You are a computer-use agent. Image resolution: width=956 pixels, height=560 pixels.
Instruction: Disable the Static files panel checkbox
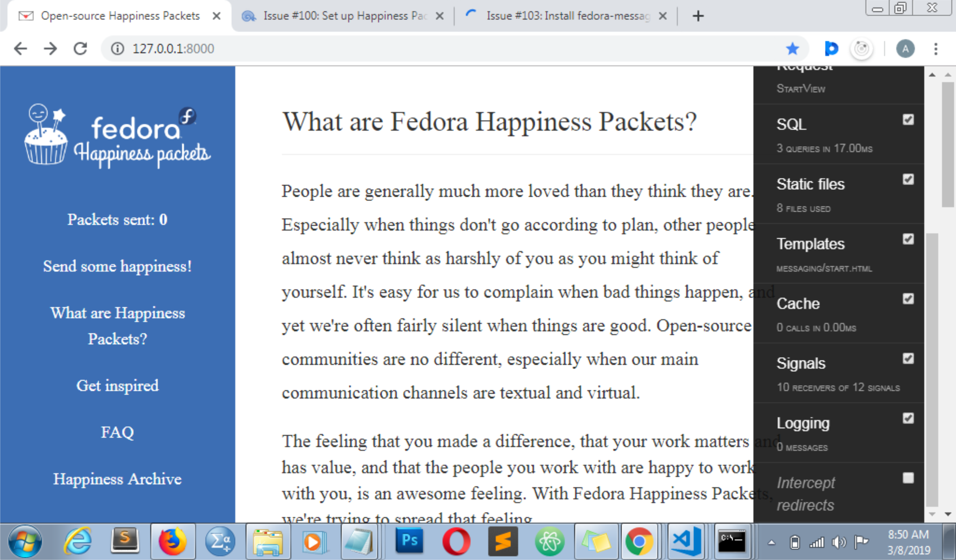tap(908, 179)
